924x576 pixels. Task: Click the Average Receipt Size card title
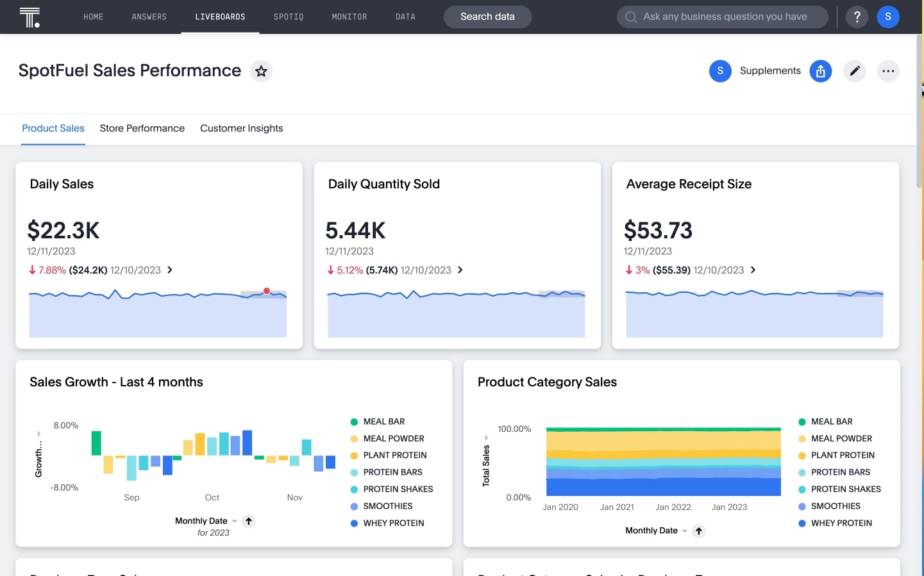689,184
